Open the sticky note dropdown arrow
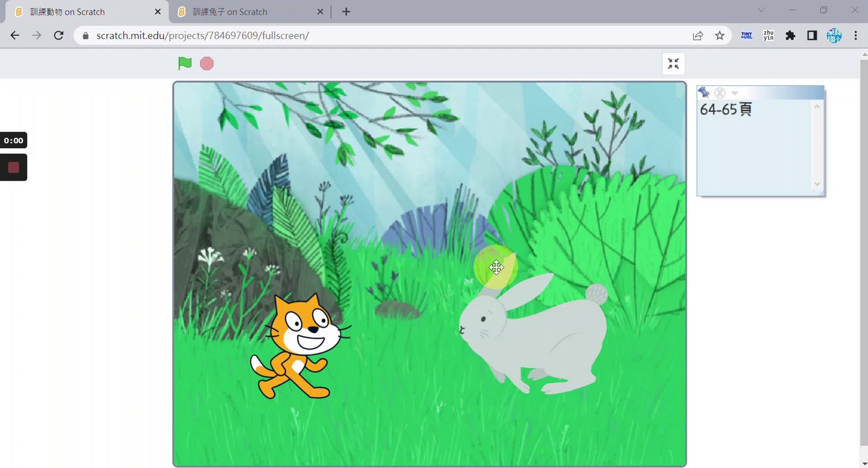 735,94
